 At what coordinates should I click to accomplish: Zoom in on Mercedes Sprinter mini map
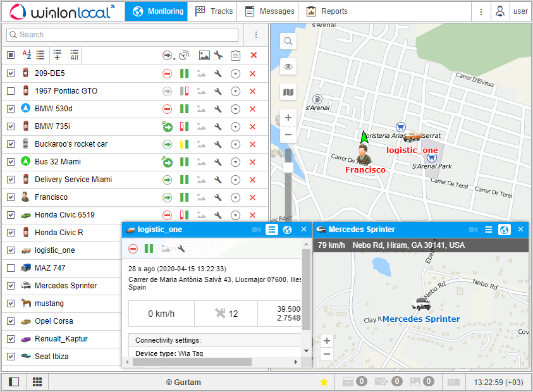[327, 341]
